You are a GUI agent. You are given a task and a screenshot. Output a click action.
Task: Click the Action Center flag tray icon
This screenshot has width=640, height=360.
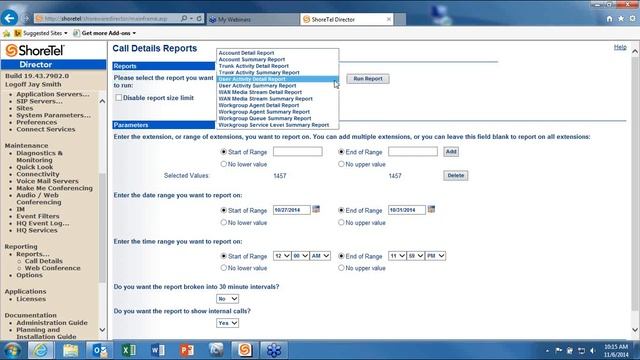559,351
